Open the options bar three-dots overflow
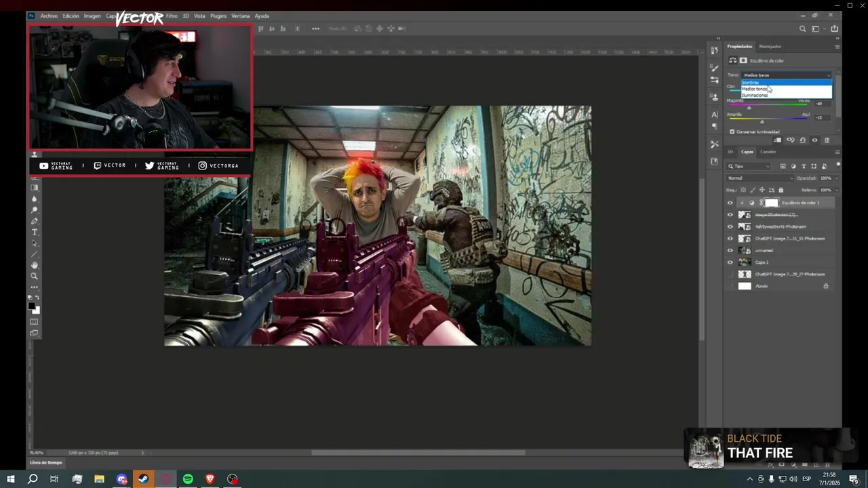 click(x=315, y=28)
